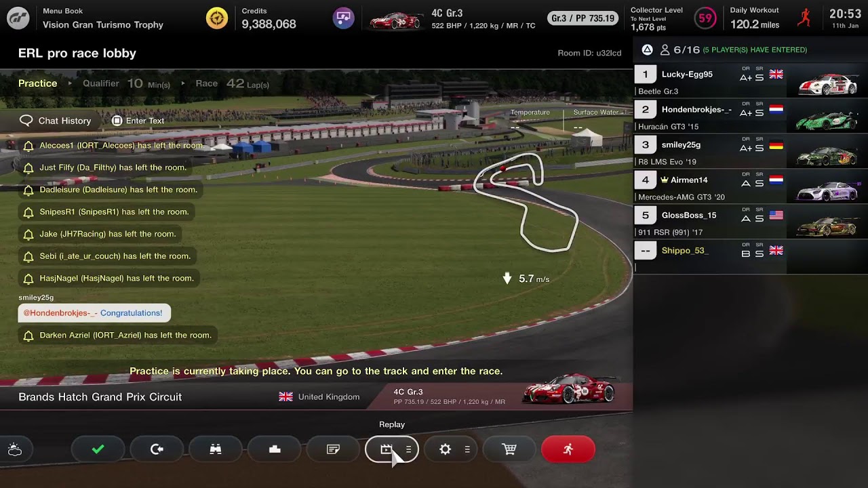Click the Brands Hatch track map outline
Screen dimensions: 868x488
click(x=527, y=203)
